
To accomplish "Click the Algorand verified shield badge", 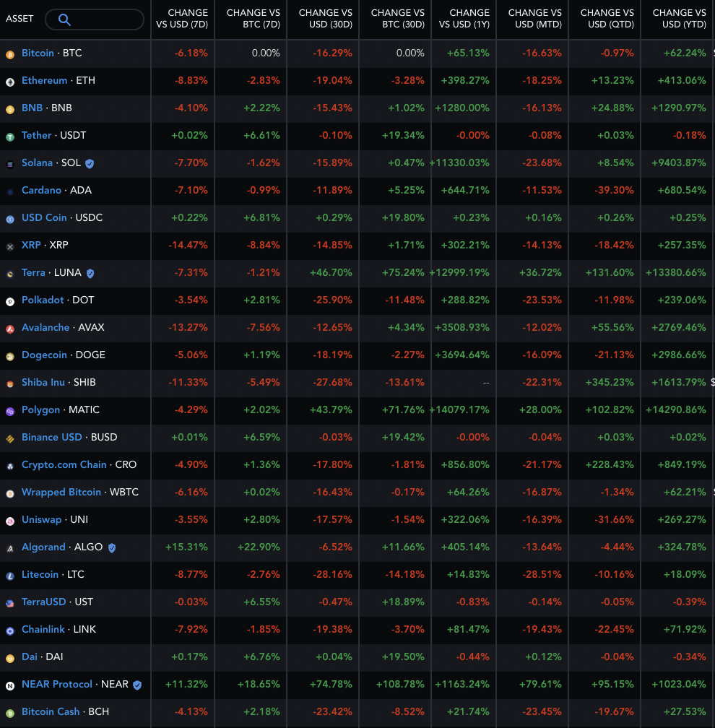I will pos(112,548).
